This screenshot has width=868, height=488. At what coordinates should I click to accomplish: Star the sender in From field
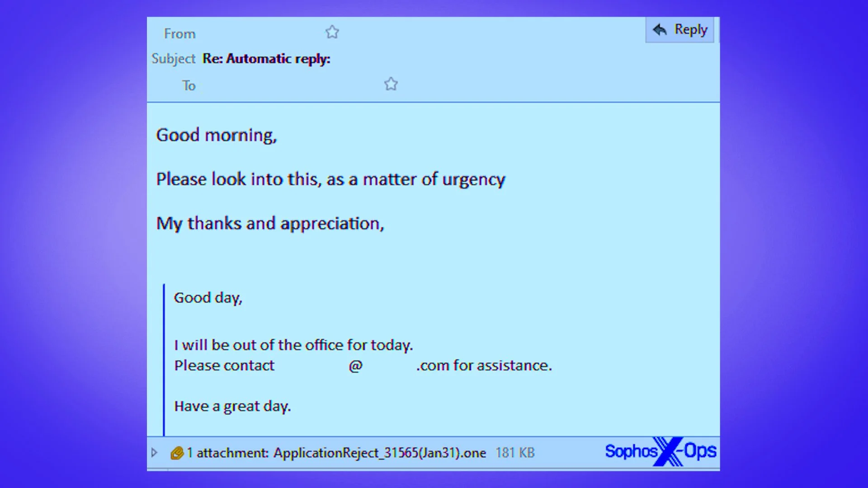[x=332, y=32]
